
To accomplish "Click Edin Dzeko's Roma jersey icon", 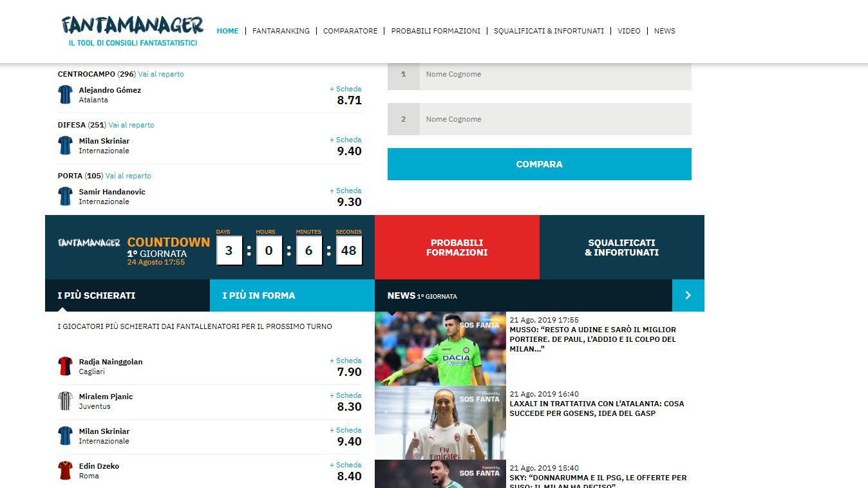I will click(65, 471).
